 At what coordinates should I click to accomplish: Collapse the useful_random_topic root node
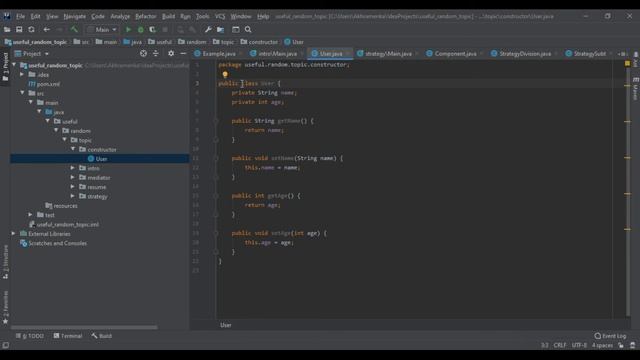(x=14, y=65)
